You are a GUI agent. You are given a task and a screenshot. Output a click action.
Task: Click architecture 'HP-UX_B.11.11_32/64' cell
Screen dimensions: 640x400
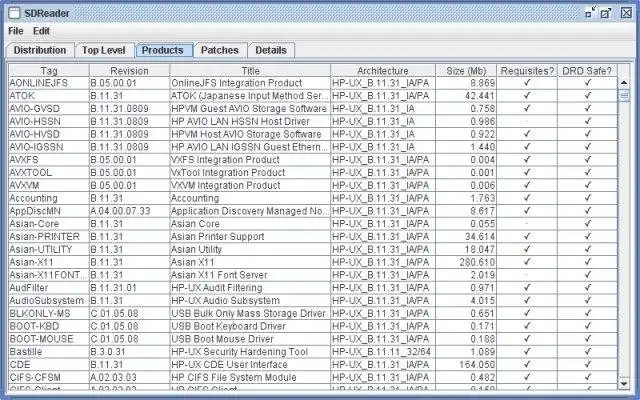383,351
